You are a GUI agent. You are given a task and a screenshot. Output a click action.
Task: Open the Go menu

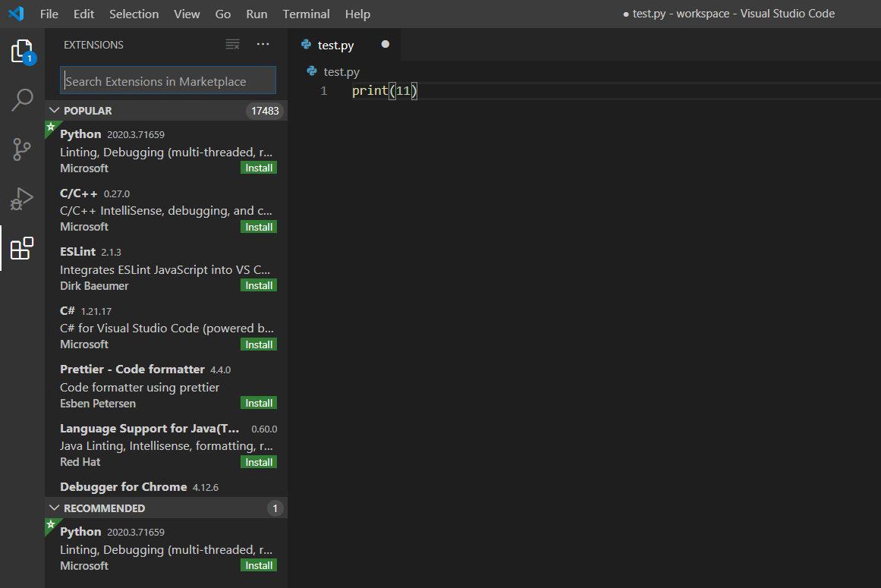[x=222, y=14]
